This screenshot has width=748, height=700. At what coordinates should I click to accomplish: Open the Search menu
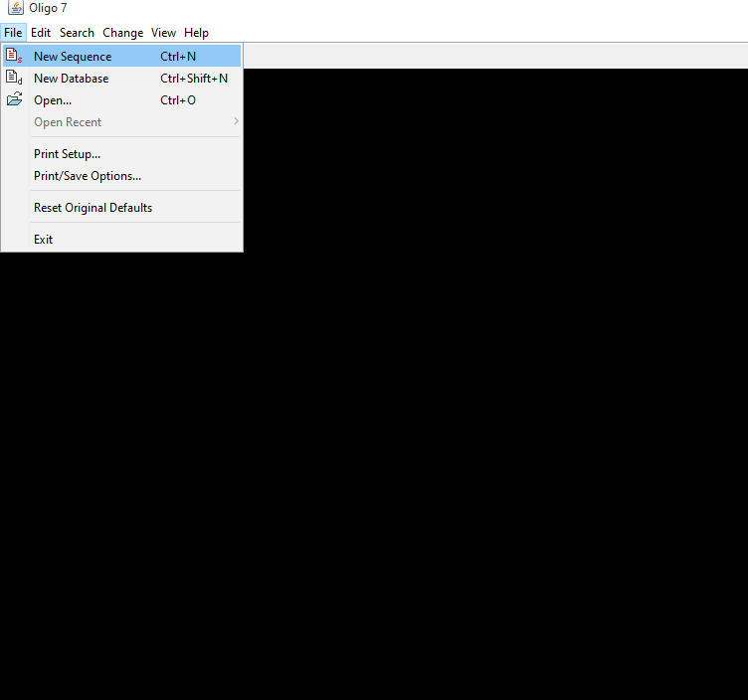pyautogui.click(x=77, y=33)
